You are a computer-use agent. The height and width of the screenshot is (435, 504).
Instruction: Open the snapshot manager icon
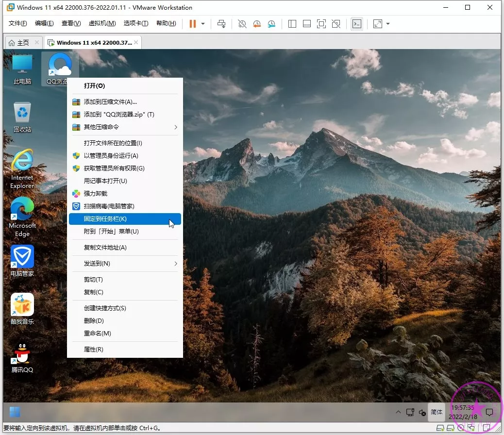tap(272, 24)
